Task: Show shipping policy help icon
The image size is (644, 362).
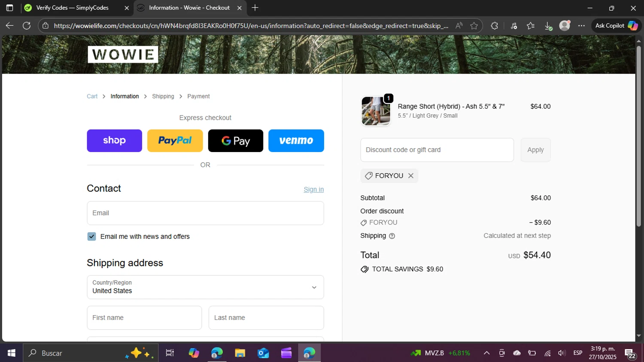Action: (392, 236)
